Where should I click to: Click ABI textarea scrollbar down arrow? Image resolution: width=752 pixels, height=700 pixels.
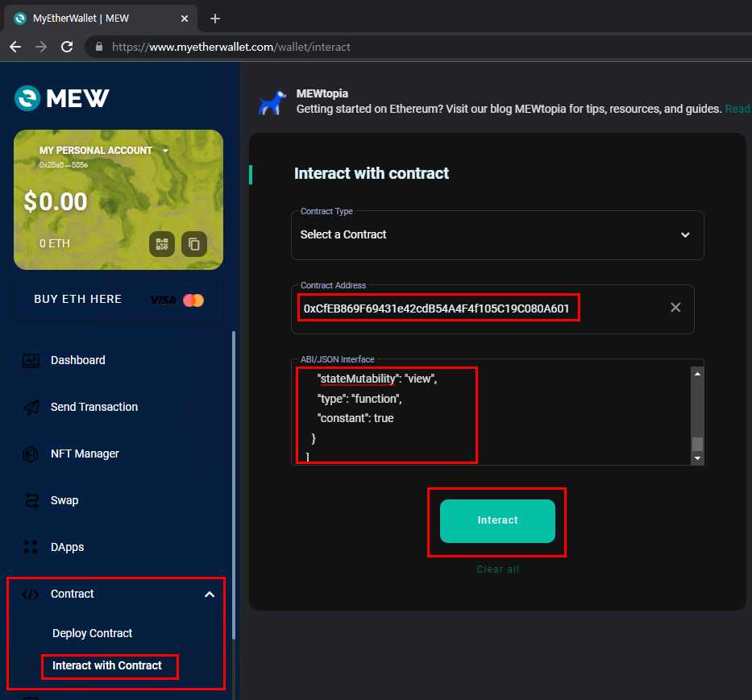tap(697, 458)
